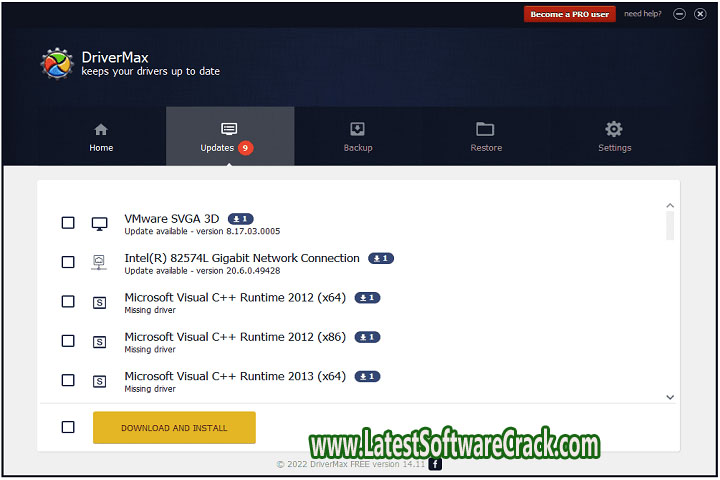The width and height of the screenshot is (720, 480).
Task: Open Settings gear icon
Action: [614, 129]
